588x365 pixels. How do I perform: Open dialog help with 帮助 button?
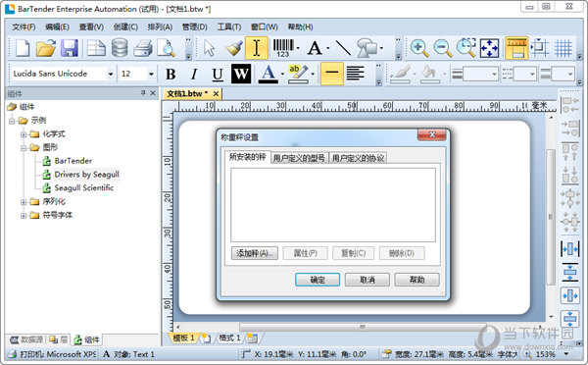pos(416,280)
